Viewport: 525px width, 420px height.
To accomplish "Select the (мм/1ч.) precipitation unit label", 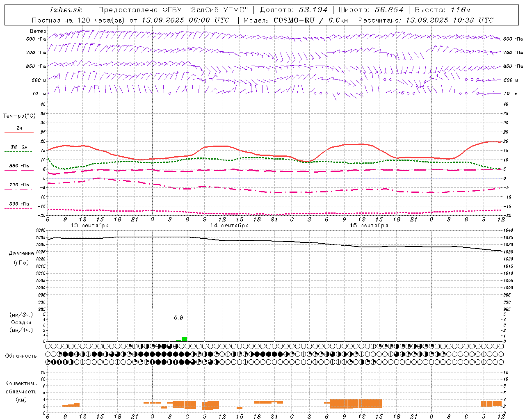I will tap(21, 330).
